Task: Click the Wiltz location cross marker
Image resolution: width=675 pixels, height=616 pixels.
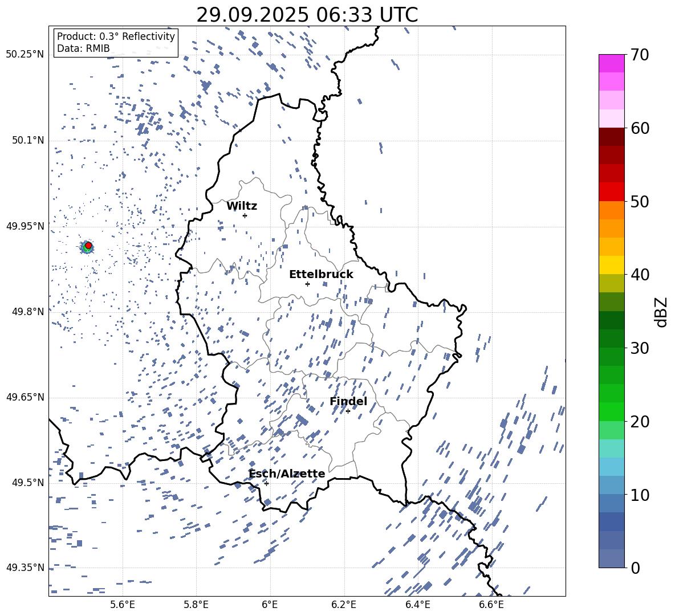Action: click(x=245, y=215)
